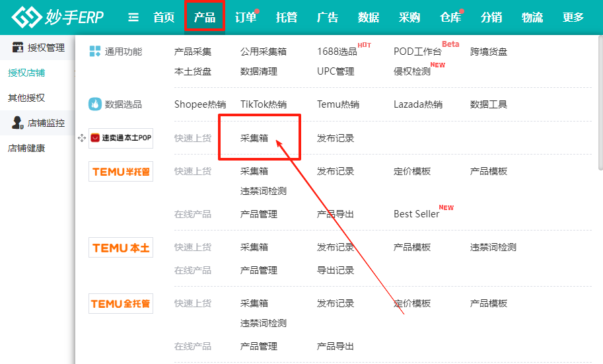Click the TEMU全托管 platform logo
603x364 pixels.
coord(121,304)
